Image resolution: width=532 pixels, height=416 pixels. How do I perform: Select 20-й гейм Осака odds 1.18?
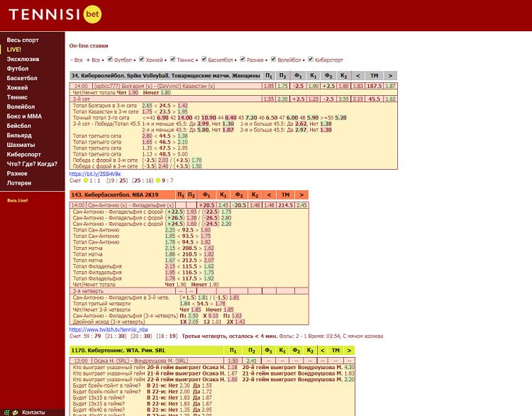233,367
